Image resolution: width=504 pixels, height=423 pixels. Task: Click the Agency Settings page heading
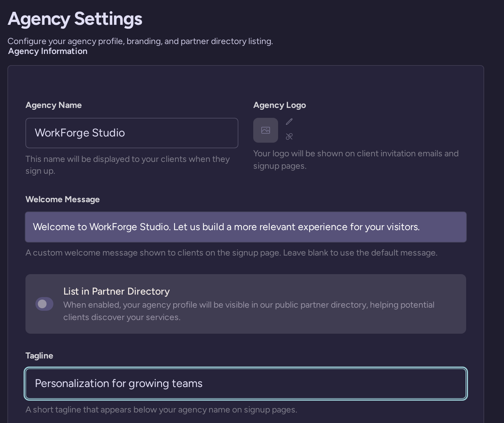(x=75, y=19)
